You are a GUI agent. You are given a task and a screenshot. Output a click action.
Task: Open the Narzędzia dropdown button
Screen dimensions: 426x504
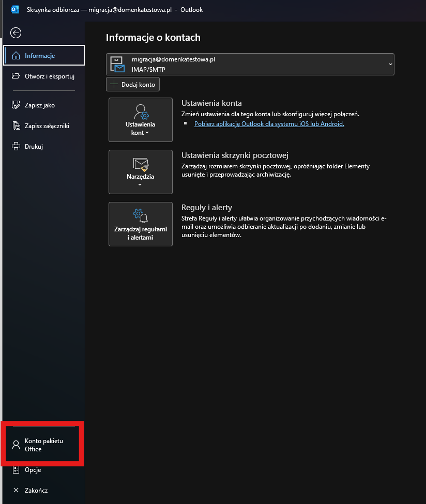141,172
